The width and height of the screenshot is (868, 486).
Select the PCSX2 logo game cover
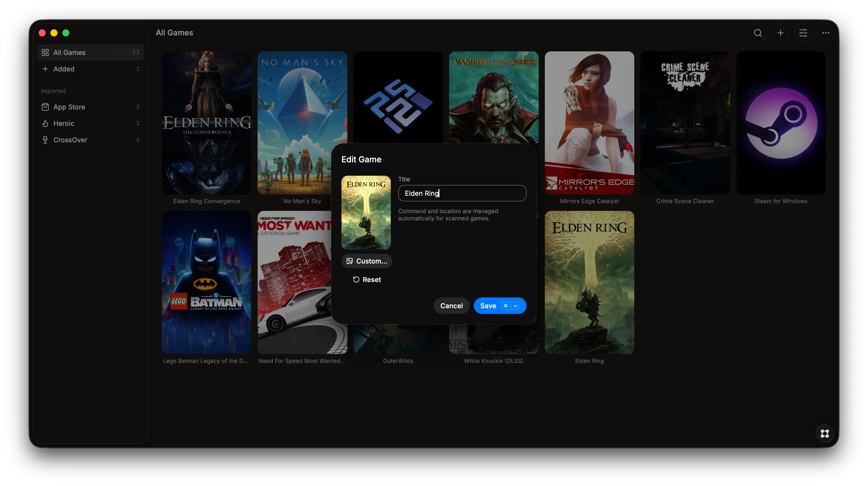(398, 97)
